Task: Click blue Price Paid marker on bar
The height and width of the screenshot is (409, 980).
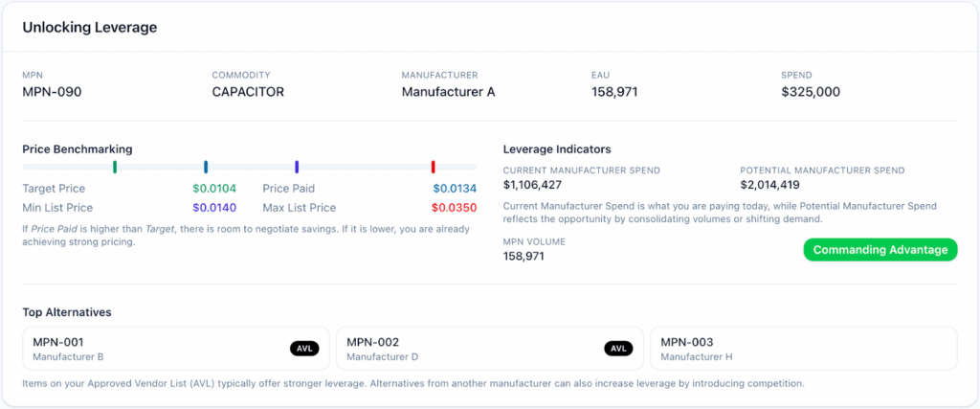Action: [x=206, y=167]
